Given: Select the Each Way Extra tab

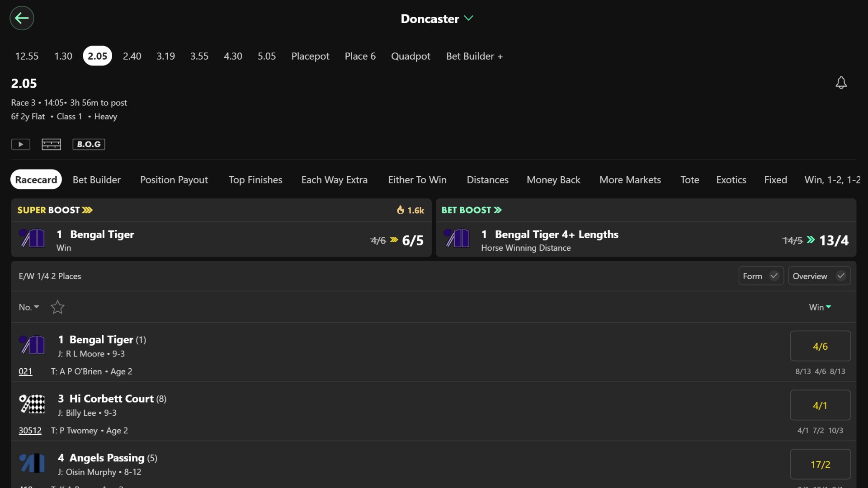Looking at the screenshot, I should pos(335,180).
